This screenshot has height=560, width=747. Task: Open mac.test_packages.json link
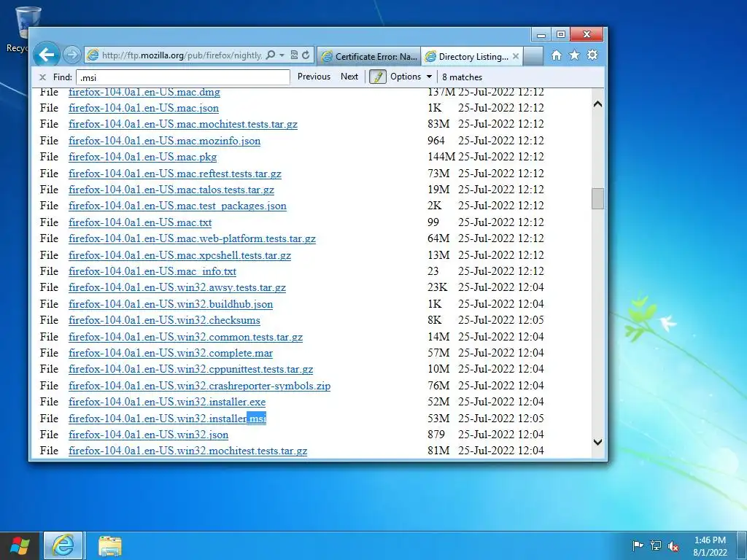(x=177, y=206)
